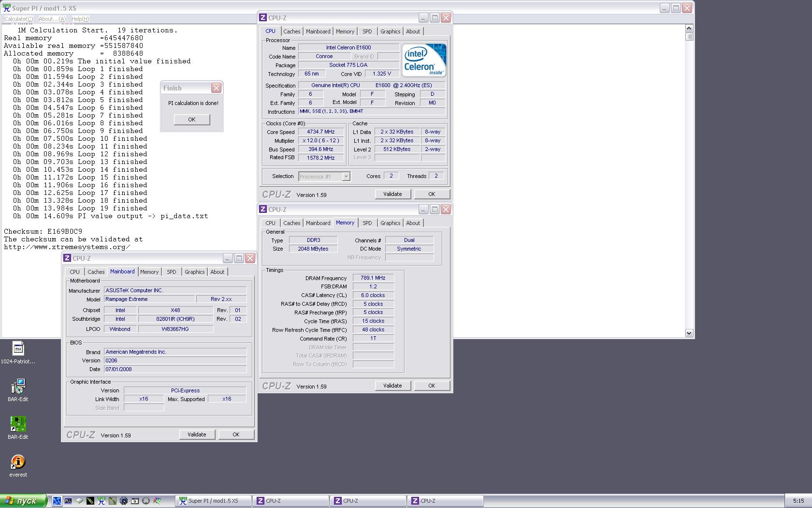Close the Finish dialog with the X
The image size is (812, 508).
216,88
